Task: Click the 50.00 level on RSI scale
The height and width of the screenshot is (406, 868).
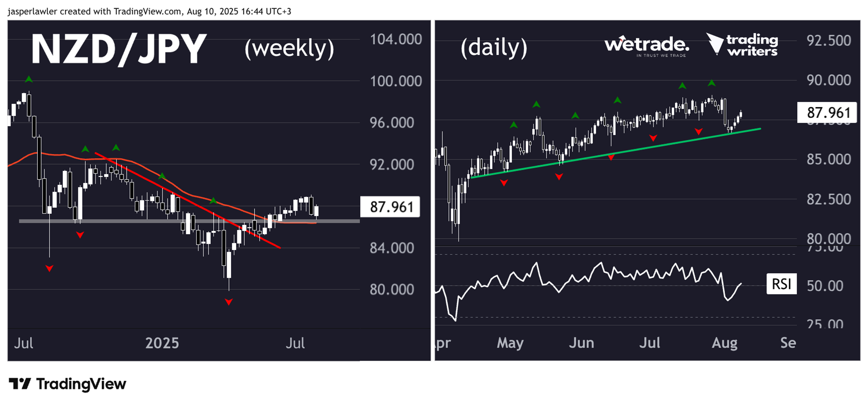Action: pyautogui.click(x=825, y=286)
